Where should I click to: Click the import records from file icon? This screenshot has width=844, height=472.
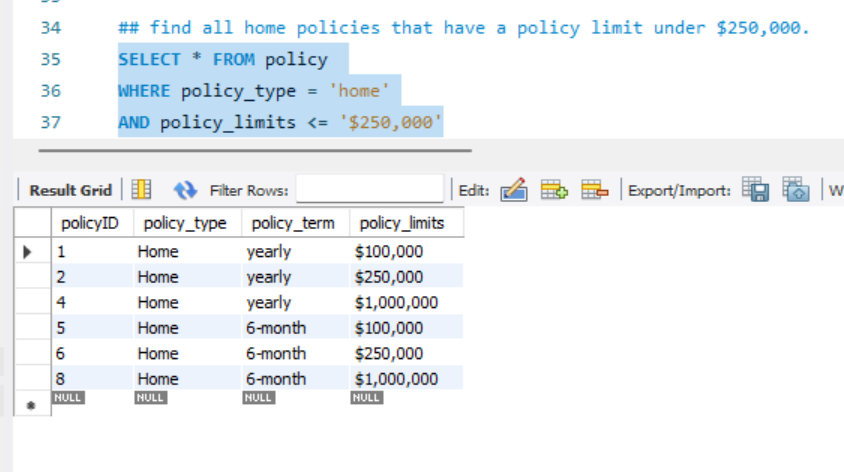pyautogui.click(x=796, y=189)
